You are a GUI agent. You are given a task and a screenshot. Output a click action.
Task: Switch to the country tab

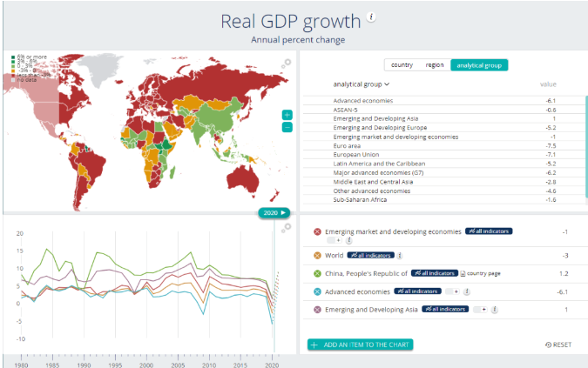[402, 64]
